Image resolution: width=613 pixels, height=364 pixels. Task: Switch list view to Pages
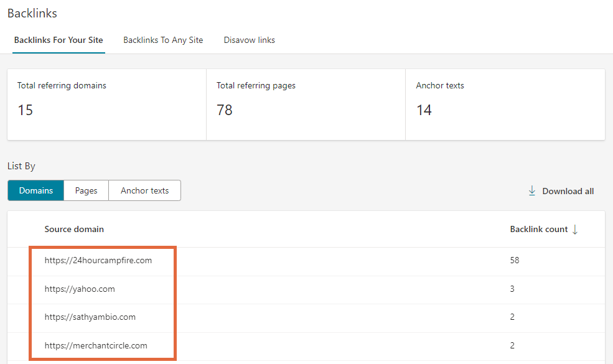coord(86,191)
